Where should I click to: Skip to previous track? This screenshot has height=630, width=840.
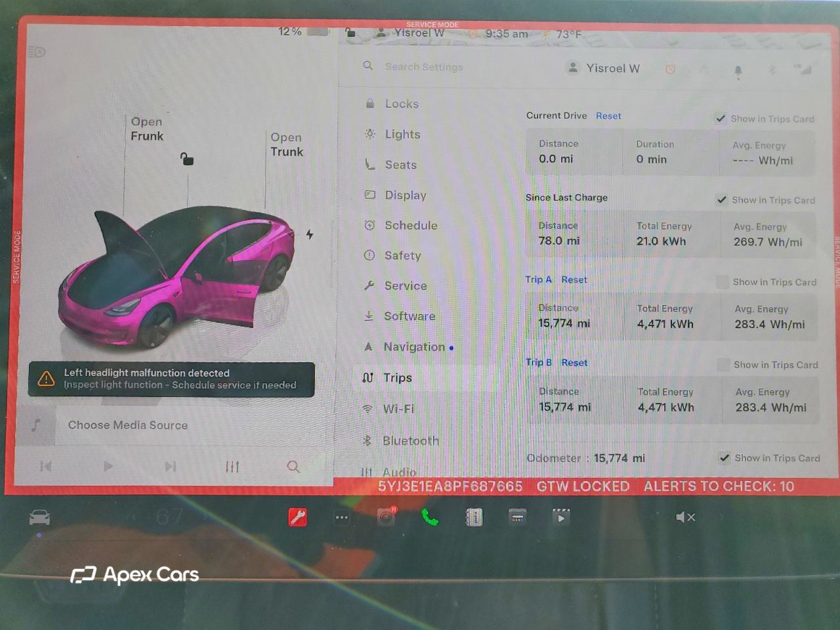point(45,467)
